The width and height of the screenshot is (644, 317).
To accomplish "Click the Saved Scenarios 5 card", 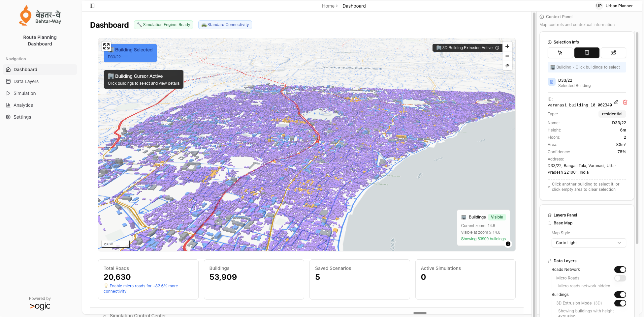I will pyautogui.click(x=360, y=279).
